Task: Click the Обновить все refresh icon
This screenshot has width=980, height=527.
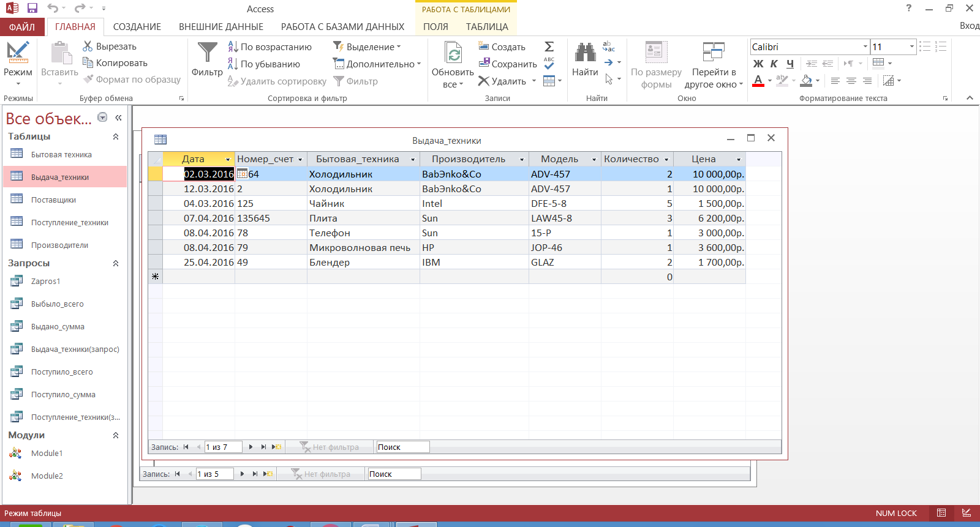Action: click(x=453, y=53)
